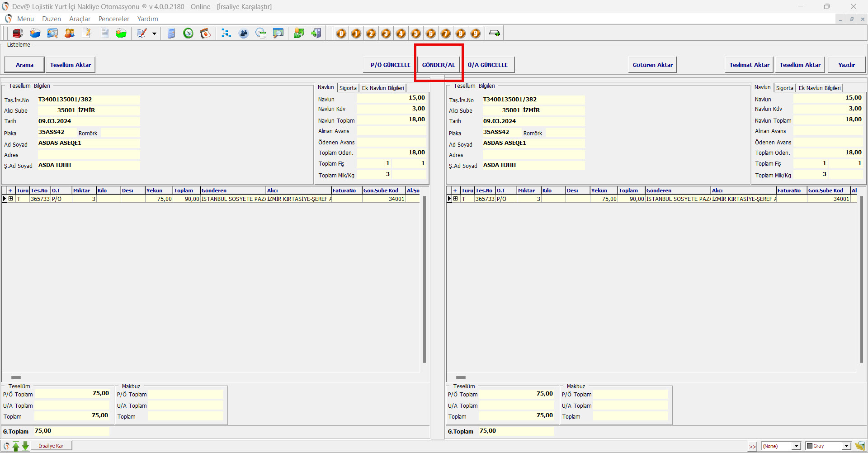Click the orange number 6 button

click(431, 33)
